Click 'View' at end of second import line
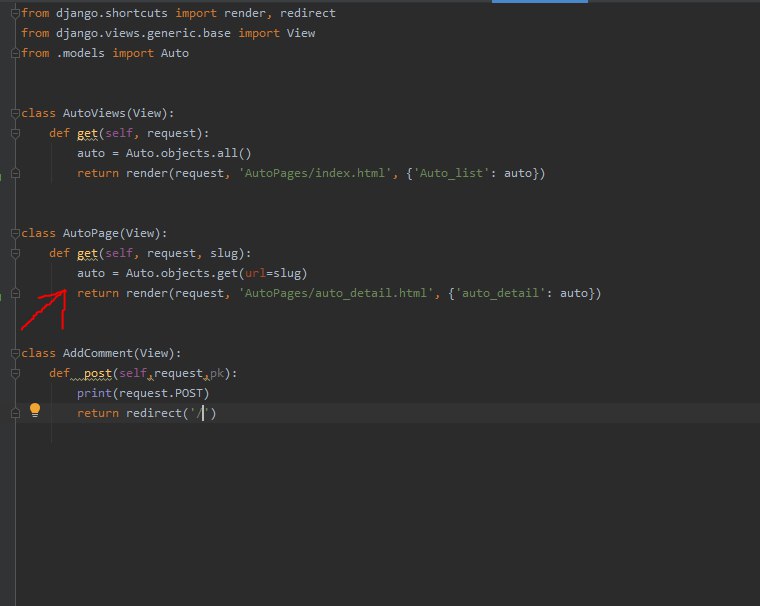Viewport: 760px width, 606px height. click(301, 33)
